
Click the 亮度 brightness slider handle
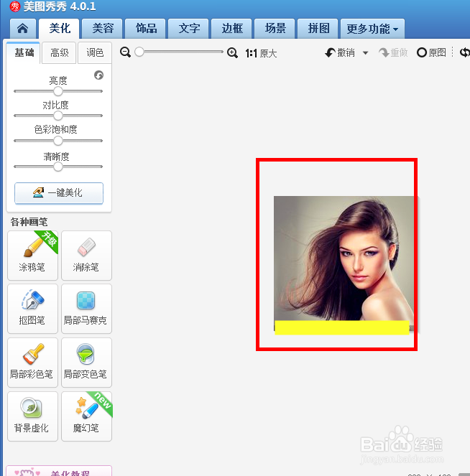coord(58,91)
